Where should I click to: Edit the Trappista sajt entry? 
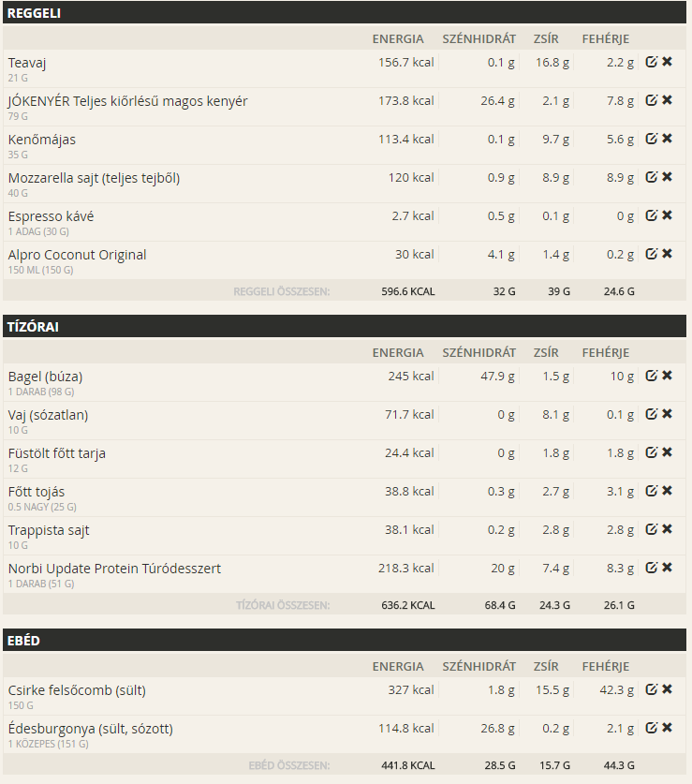651,529
